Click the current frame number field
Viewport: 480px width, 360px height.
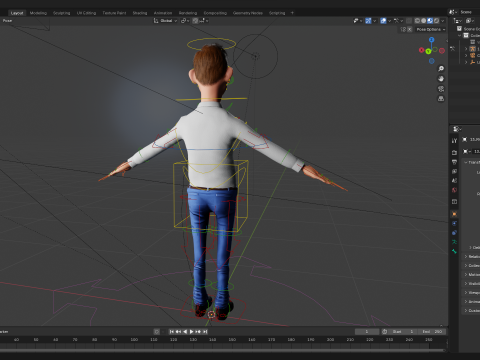pos(367,331)
